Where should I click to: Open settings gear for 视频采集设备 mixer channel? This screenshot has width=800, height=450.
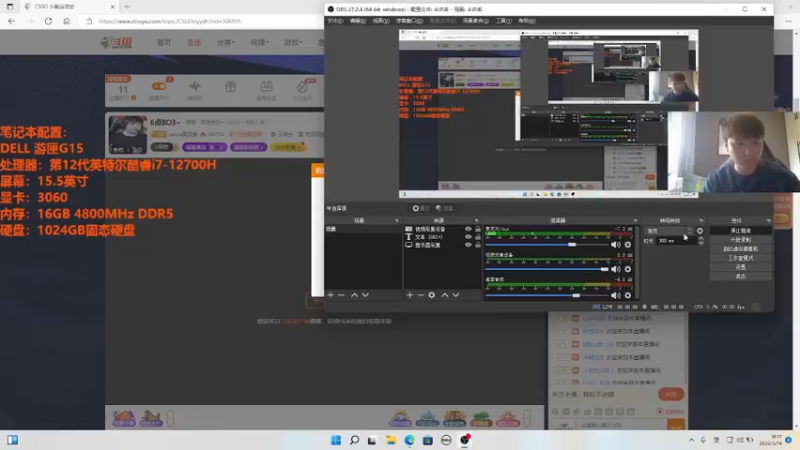[x=628, y=269]
